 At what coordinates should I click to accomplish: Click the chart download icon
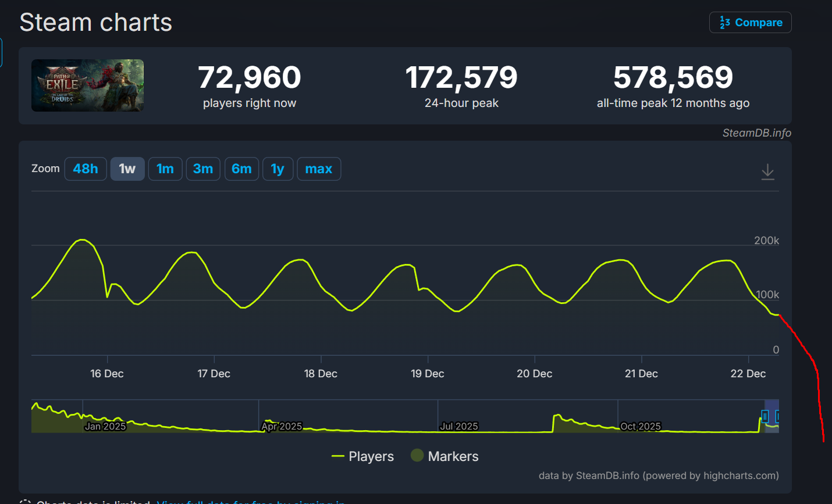(x=768, y=171)
